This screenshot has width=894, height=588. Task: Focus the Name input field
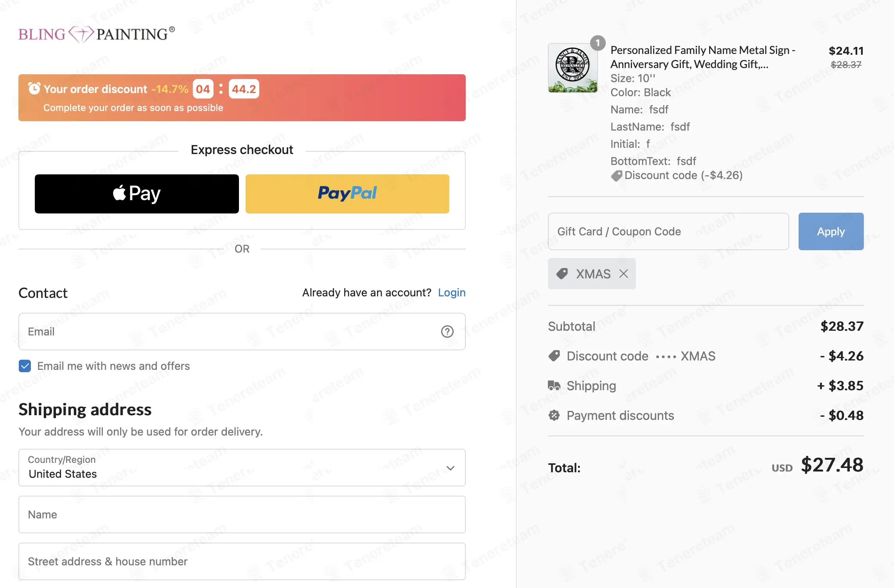tap(242, 514)
